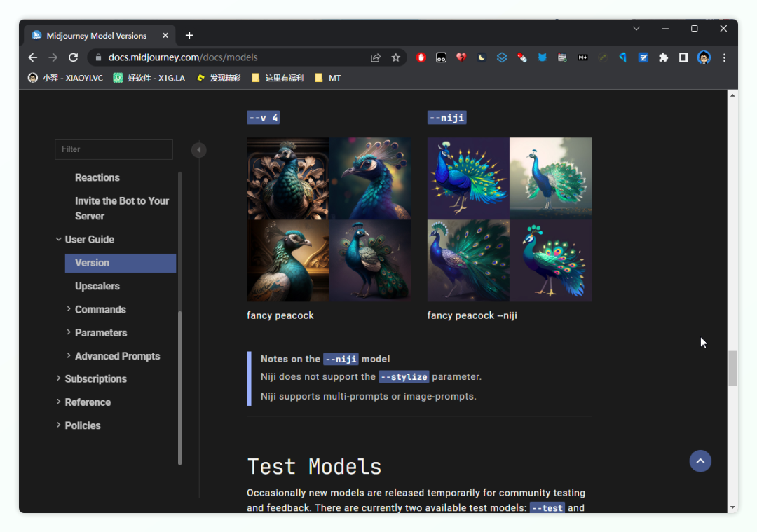
Task: Click the fancy peacock --niji image grid
Action: (509, 219)
